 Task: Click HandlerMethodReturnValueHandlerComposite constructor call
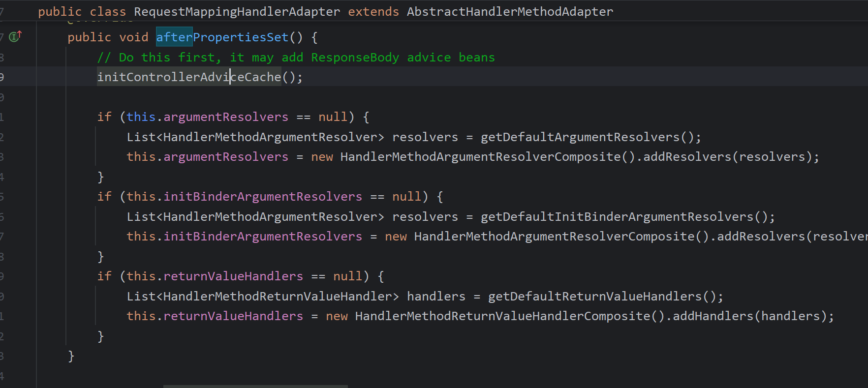[510, 316]
